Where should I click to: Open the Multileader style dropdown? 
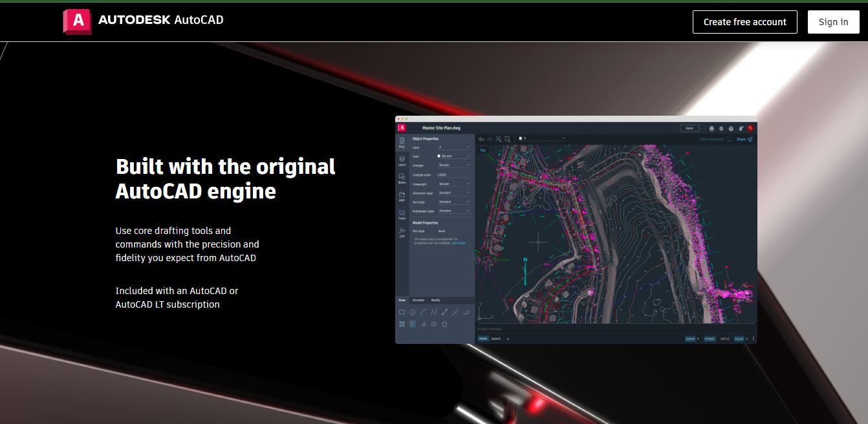(x=453, y=211)
